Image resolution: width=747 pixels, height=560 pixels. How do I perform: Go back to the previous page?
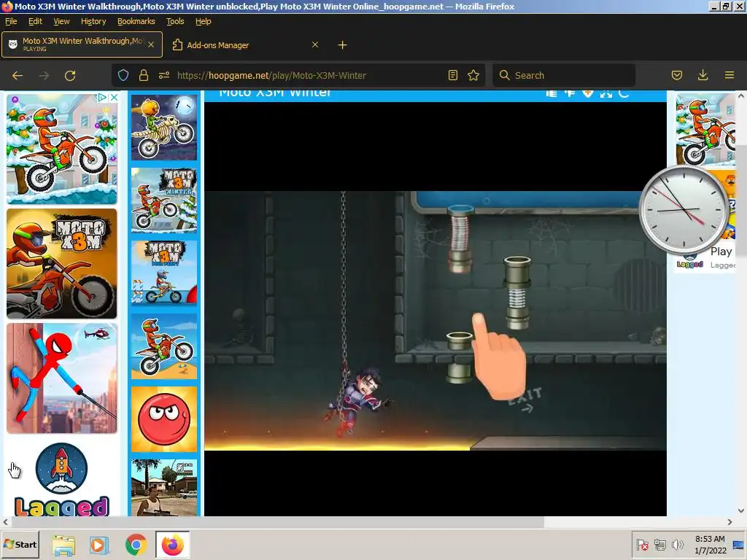(x=18, y=76)
